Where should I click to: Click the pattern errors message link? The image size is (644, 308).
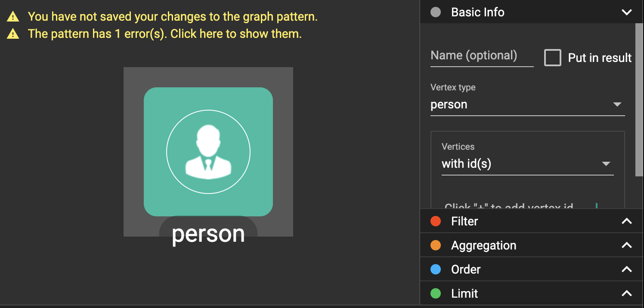(x=165, y=34)
